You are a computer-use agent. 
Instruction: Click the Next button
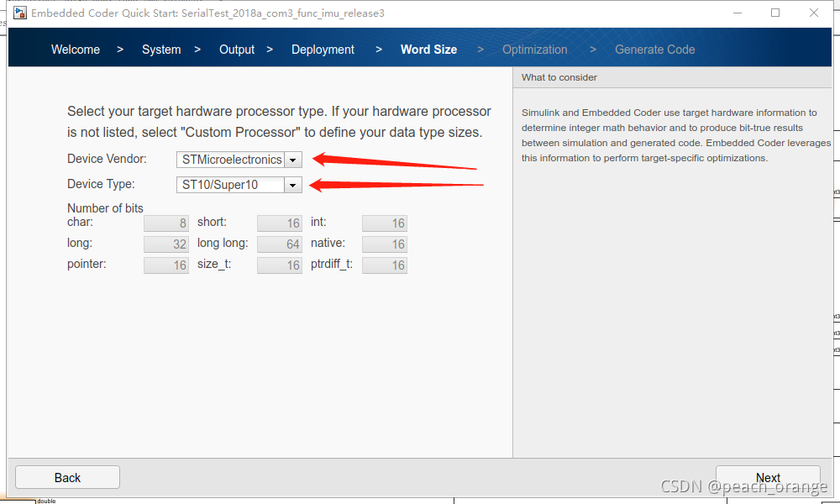coord(768,477)
